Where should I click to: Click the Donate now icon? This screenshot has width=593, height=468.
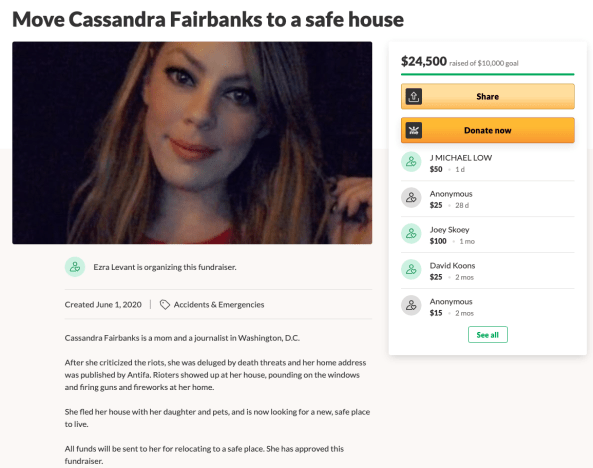coord(414,131)
